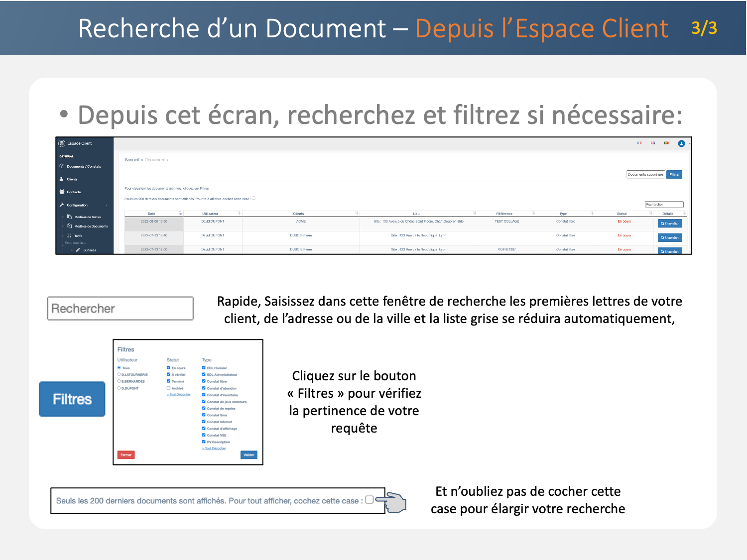The height and width of the screenshot is (560, 747).
Task: Click the large Rechercher search field
Action: tap(121, 309)
